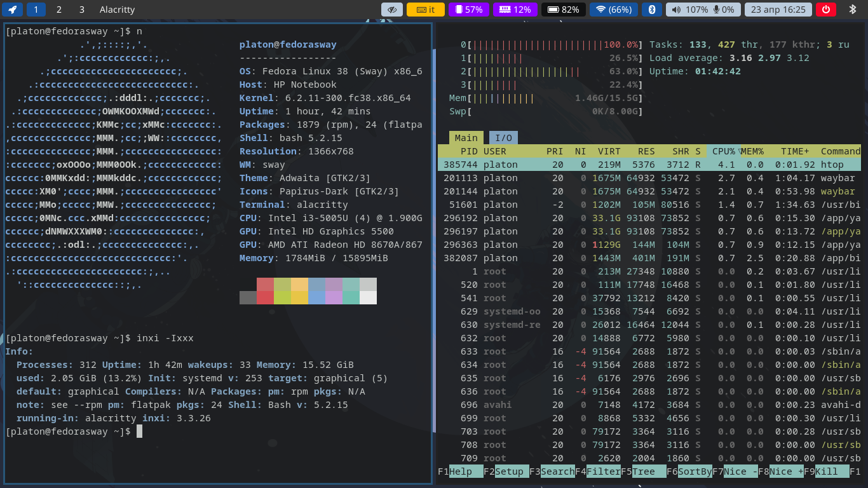The image size is (868, 488).
Task: Click the blue Bluetooth module button
Action: [x=651, y=10]
